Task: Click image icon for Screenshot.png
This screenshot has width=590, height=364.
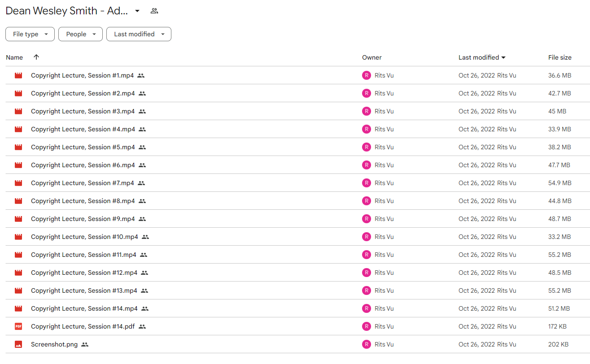Action: [x=18, y=344]
